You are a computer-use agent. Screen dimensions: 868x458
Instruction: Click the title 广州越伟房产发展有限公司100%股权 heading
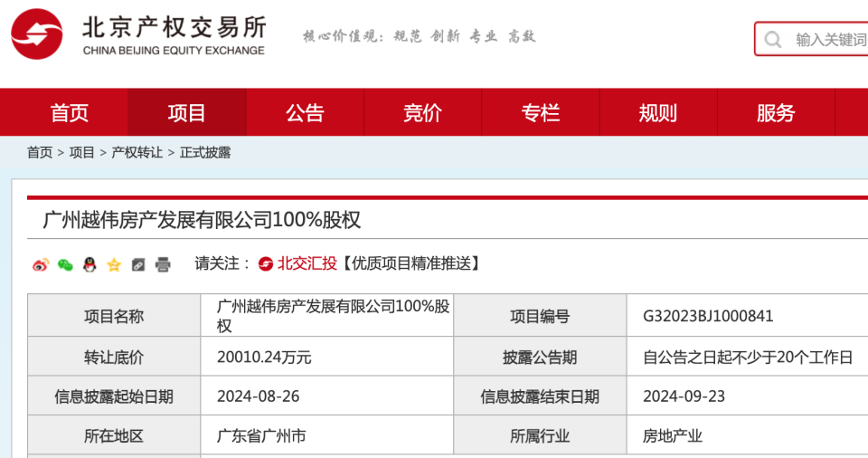(x=202, y=220)
